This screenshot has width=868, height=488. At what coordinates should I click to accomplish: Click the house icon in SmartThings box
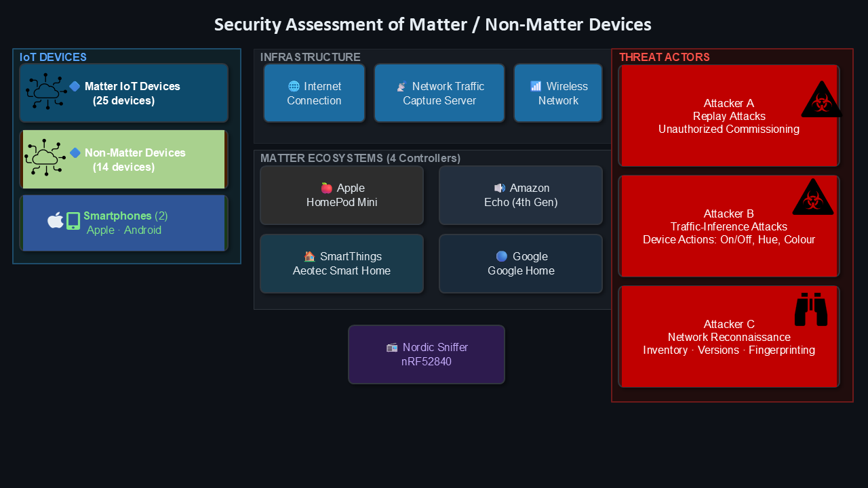pos(310,256)
